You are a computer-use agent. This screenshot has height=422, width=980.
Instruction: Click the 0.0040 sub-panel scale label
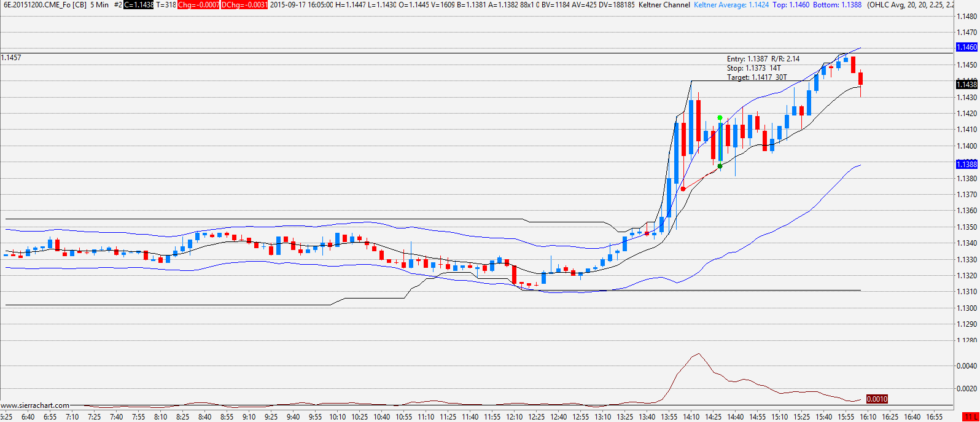pyautogui.click(x=968, y=366)
